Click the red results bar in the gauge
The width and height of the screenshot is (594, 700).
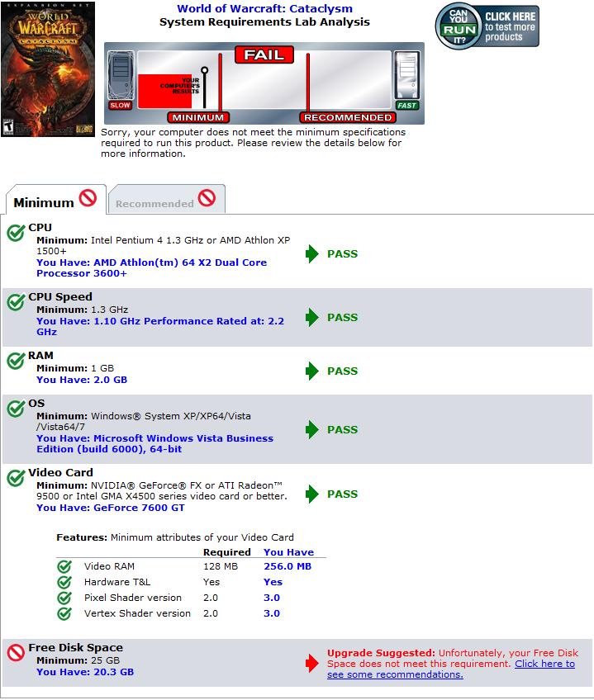(x=165, y=91)
